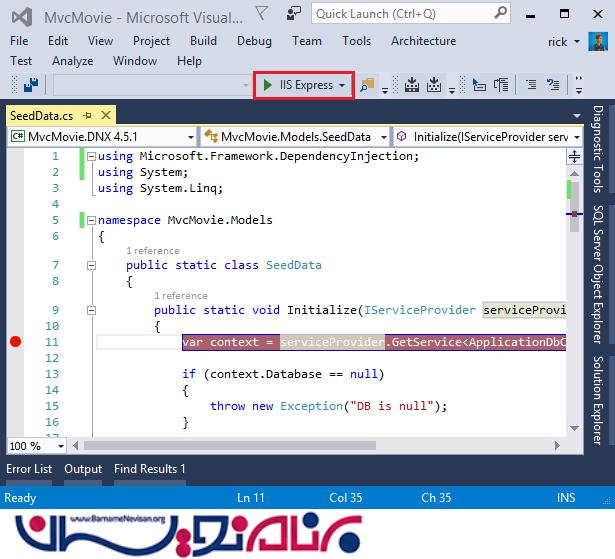The width and height of the screenshot is (615, 559).
Task: Start debugging with IIS Express button
Action: (298, 85)
